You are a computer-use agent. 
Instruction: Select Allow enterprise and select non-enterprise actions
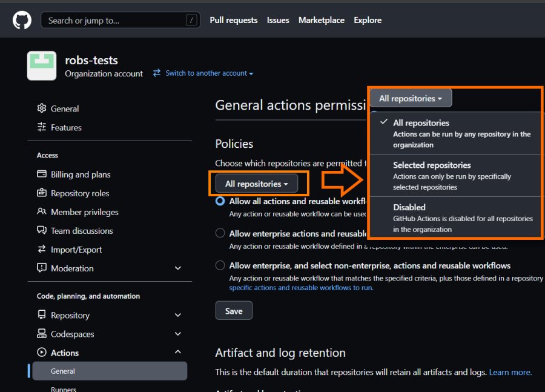coord(220,265)
